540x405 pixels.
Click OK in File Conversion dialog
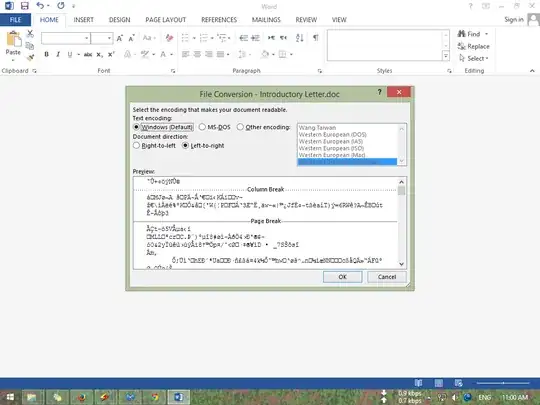(342, 277)
